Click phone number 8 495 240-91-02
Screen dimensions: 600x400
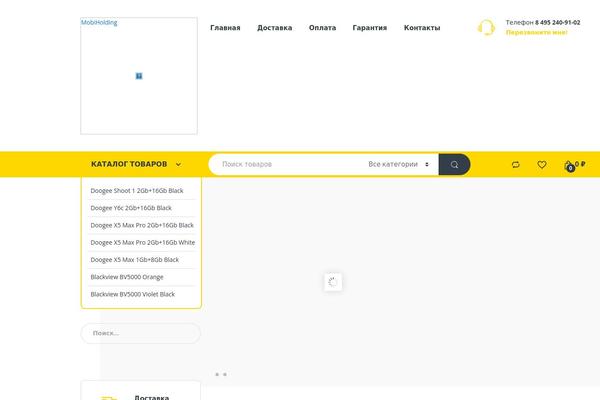coord(558,23)
